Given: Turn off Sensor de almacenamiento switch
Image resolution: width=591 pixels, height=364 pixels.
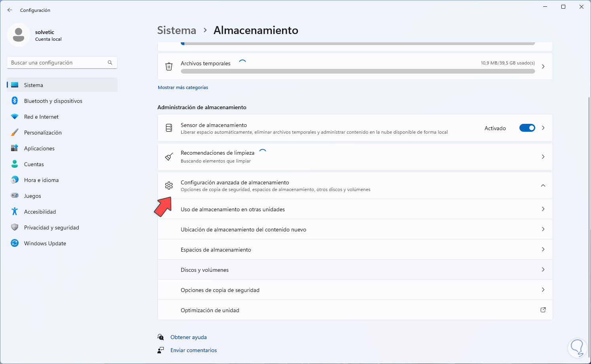Looking at the screenshot, I should click(527, 128).
